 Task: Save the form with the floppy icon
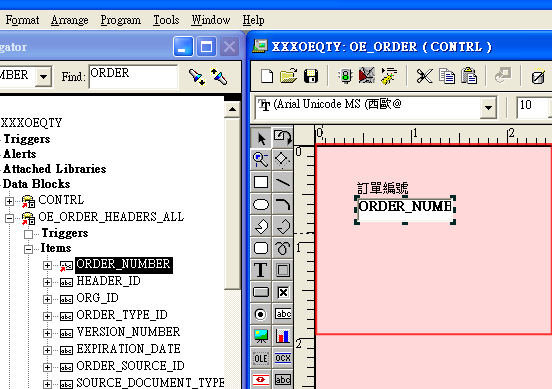(x=311, y=76)
